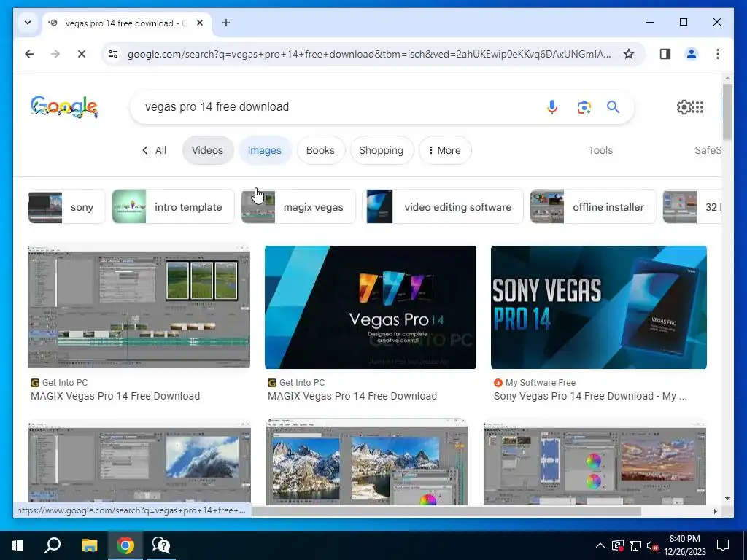Stop loading the page
Image resolution: width=747 pixels, height=560 pixels.
82,54
